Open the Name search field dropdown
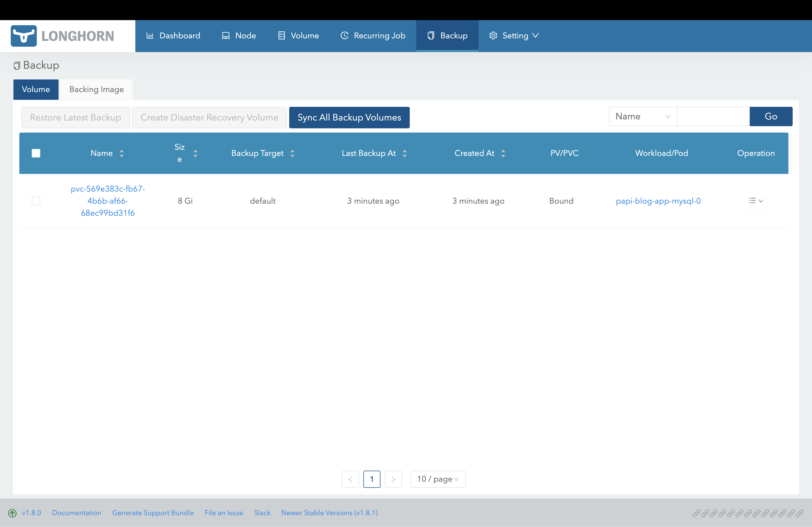Screen dimensions: 812x527 (643, 116)
